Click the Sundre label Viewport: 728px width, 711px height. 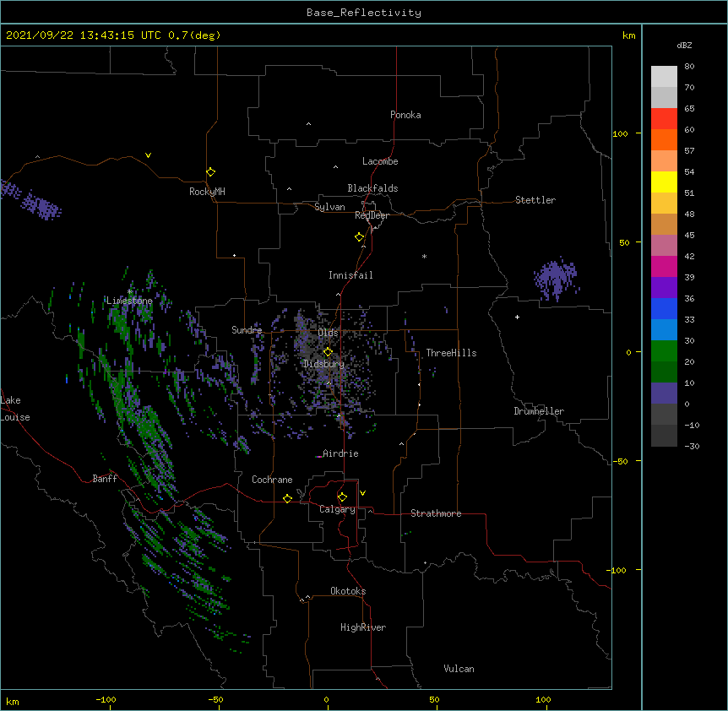pos(247,330)
